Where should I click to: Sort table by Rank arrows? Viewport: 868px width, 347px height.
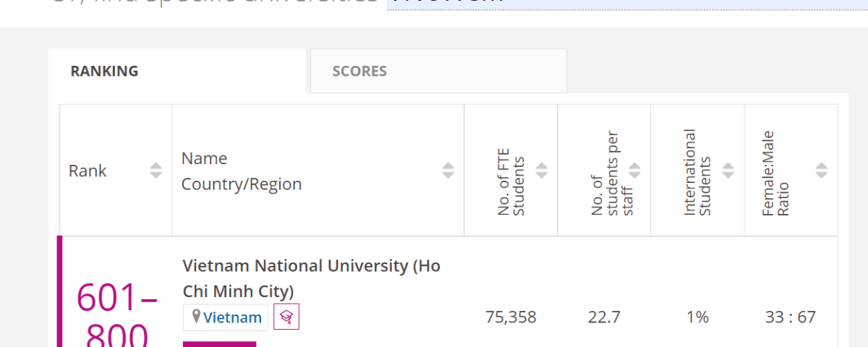click(x=156, y=171)
